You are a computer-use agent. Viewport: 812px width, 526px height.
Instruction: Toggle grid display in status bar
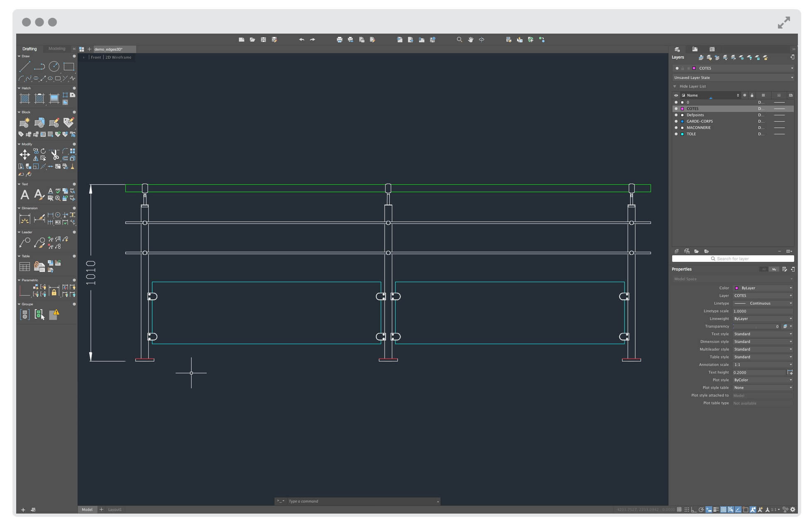click(x=679, y=509)
